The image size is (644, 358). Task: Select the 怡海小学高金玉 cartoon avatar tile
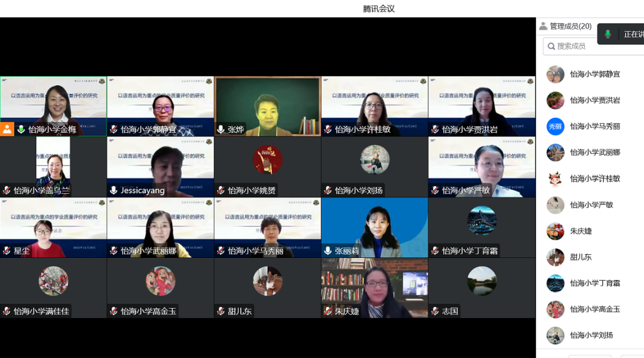(x=160, y=281)
